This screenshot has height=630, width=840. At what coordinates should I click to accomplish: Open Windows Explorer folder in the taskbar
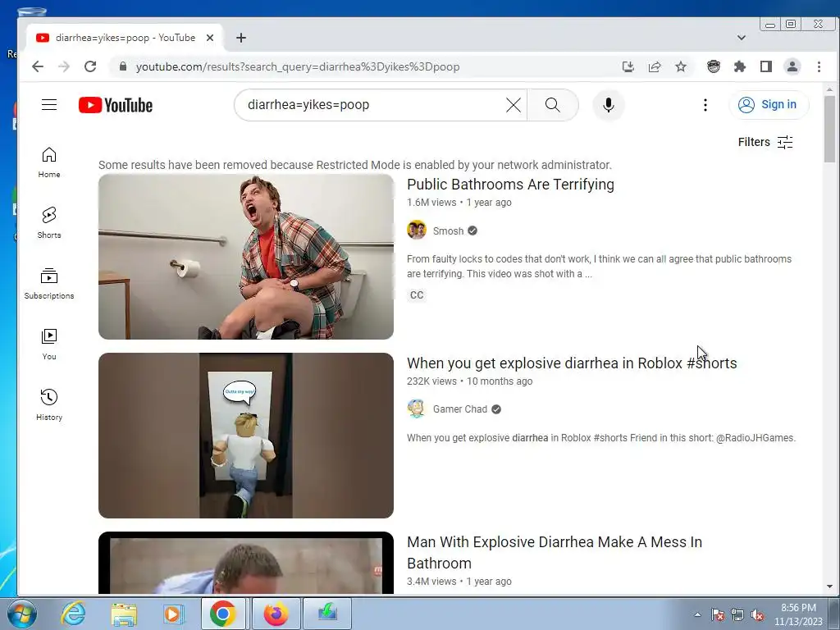[x=125, y=614]
